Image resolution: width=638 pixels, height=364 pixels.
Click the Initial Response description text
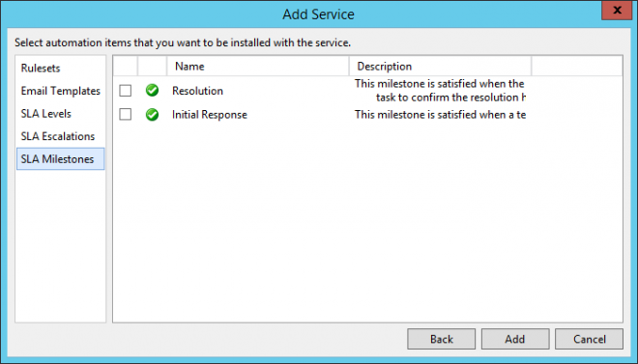[440, 115]
